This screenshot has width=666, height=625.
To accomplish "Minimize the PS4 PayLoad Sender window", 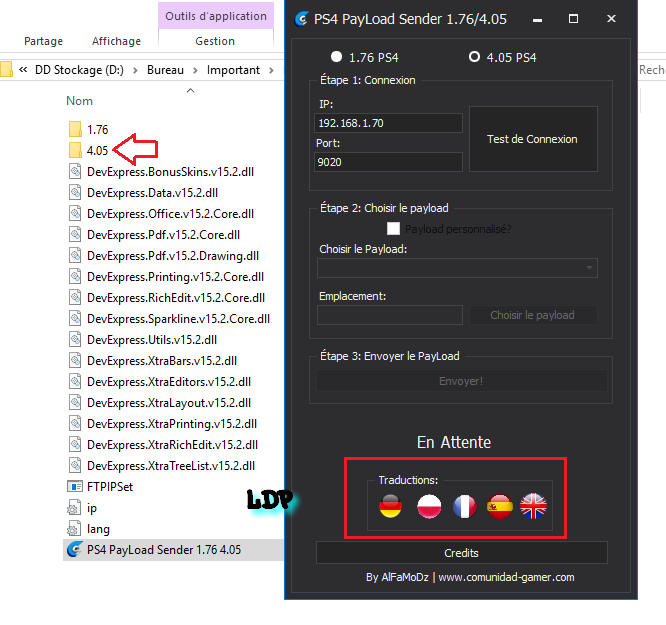I will tap(537, 19).
